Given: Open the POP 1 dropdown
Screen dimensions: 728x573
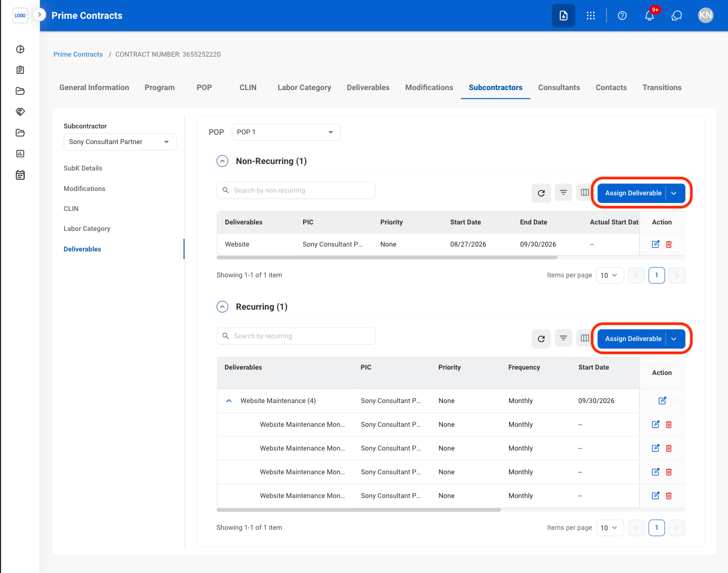Looking at the screenshot, I should [286, 132].
